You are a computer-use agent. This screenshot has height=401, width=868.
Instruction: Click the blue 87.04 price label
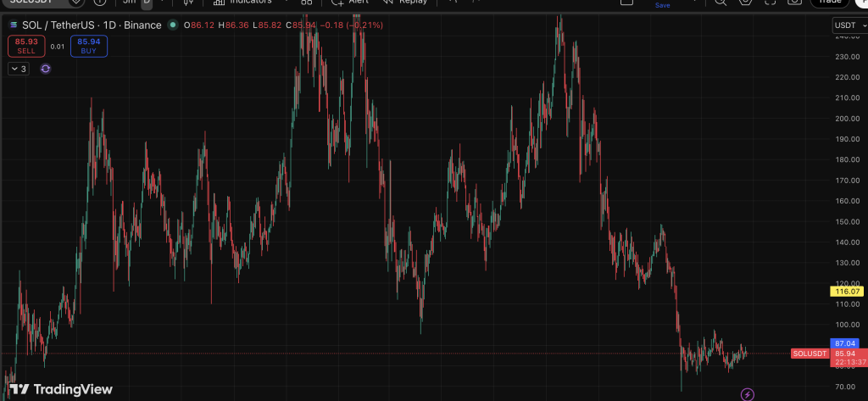(849, 343)
